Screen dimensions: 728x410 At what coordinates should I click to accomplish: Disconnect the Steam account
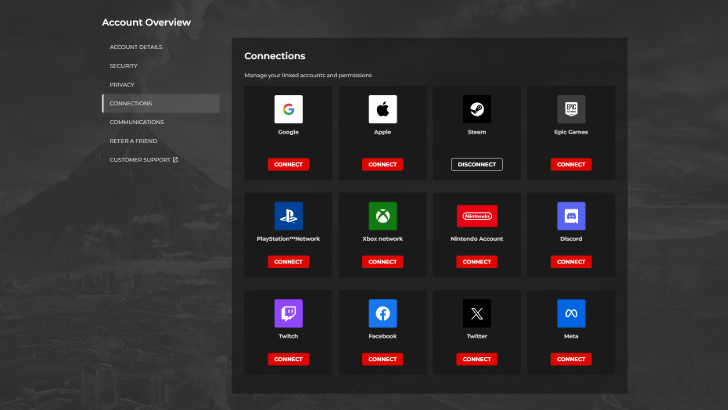[x=477, y=164]
